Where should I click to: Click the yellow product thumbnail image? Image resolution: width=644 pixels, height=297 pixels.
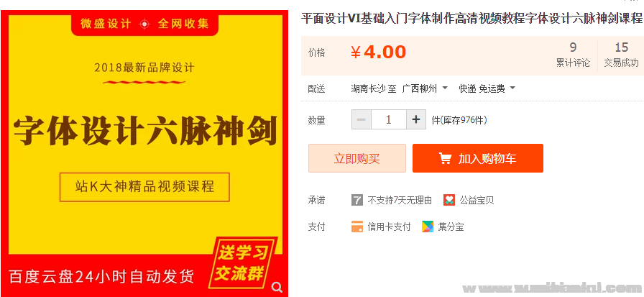(x=144, y=153)
